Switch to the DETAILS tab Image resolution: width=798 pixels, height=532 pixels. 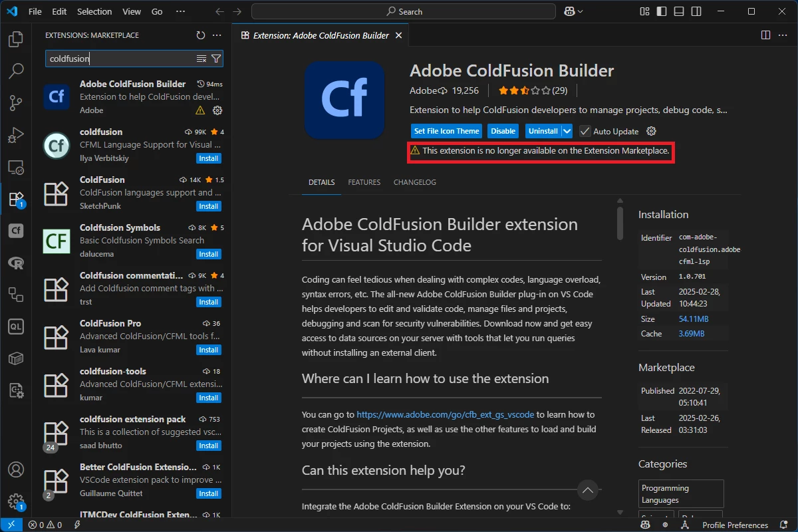[x=322, y=182]
